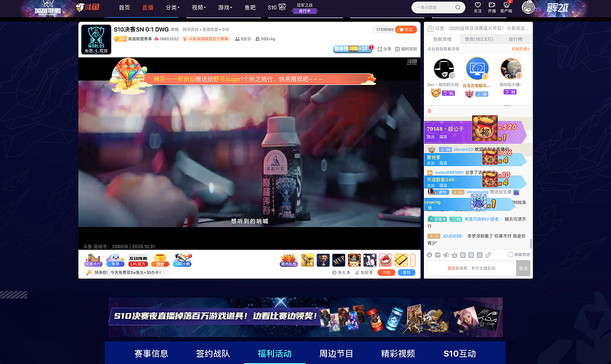Open the 福利活动 tab
This screenshot has height=364, width=611.
[274, 354]
